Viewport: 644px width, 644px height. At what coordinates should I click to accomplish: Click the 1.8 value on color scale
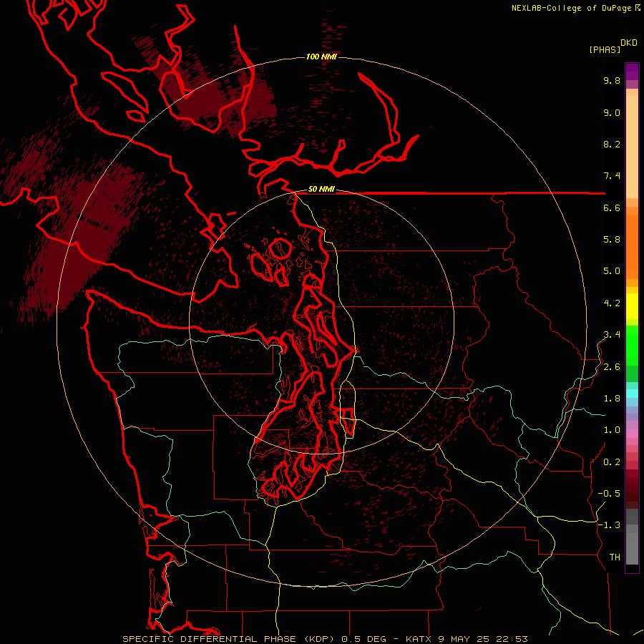(612, 399)
